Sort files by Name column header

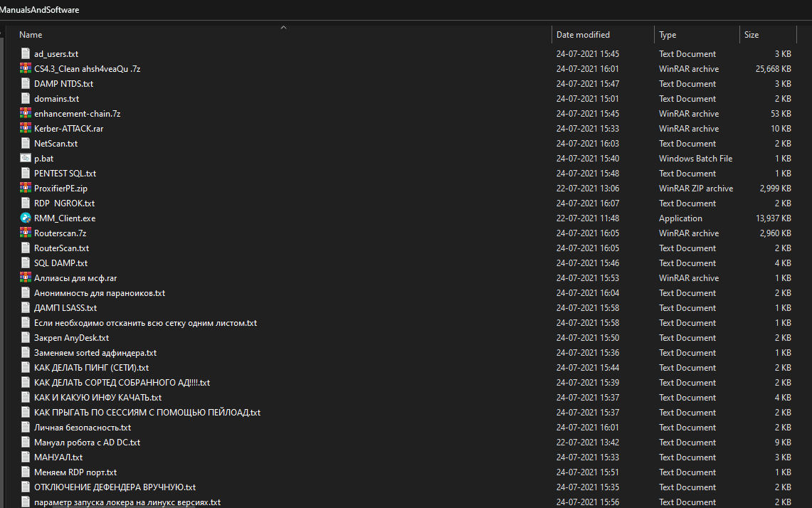31,35
